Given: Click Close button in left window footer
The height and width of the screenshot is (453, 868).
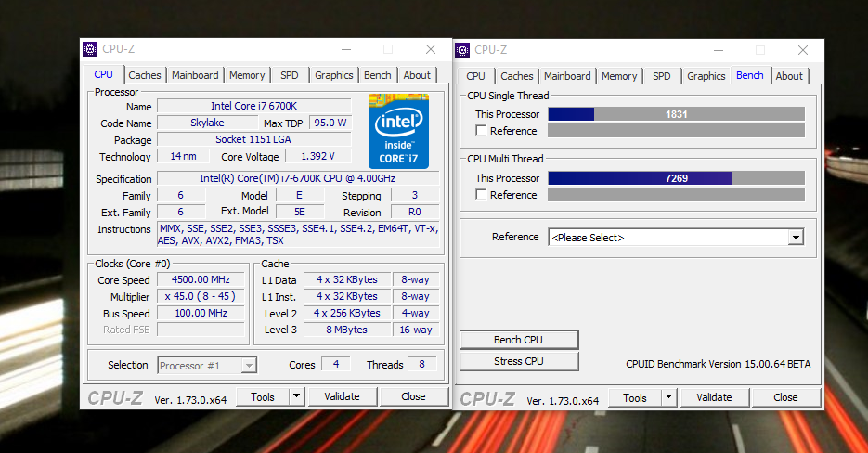Looking at the screenshot, I should [413, 396].
